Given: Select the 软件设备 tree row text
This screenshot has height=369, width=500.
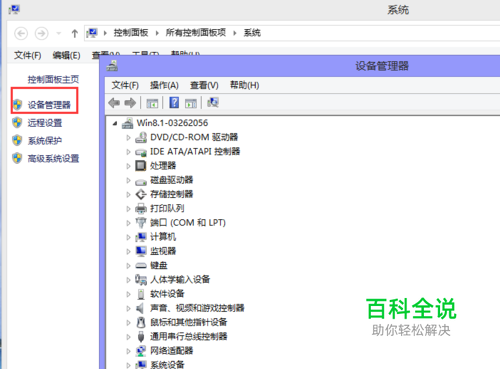Looking at the screenshot, I should tap(167, 294).
